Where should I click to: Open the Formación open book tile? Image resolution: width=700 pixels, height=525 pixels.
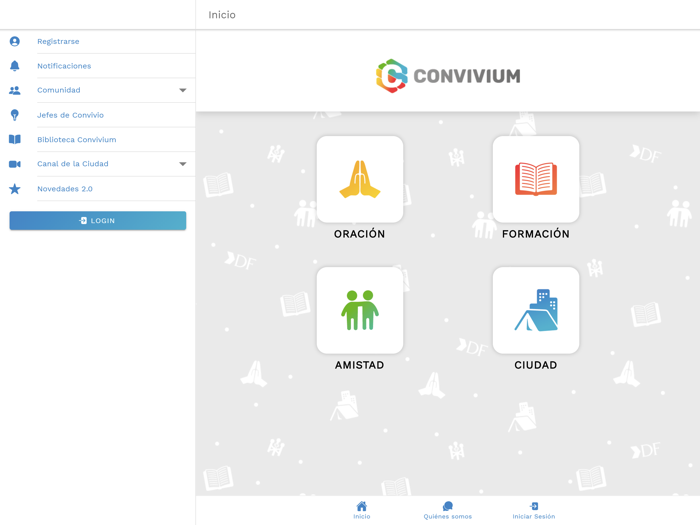coord(536,179)
